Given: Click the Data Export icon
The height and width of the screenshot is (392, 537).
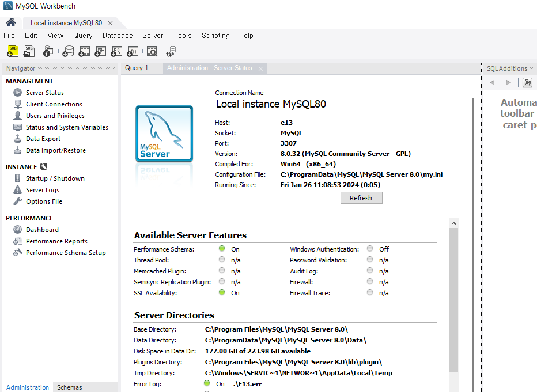Looking at the screenshot, I should [x=17, y=139].
